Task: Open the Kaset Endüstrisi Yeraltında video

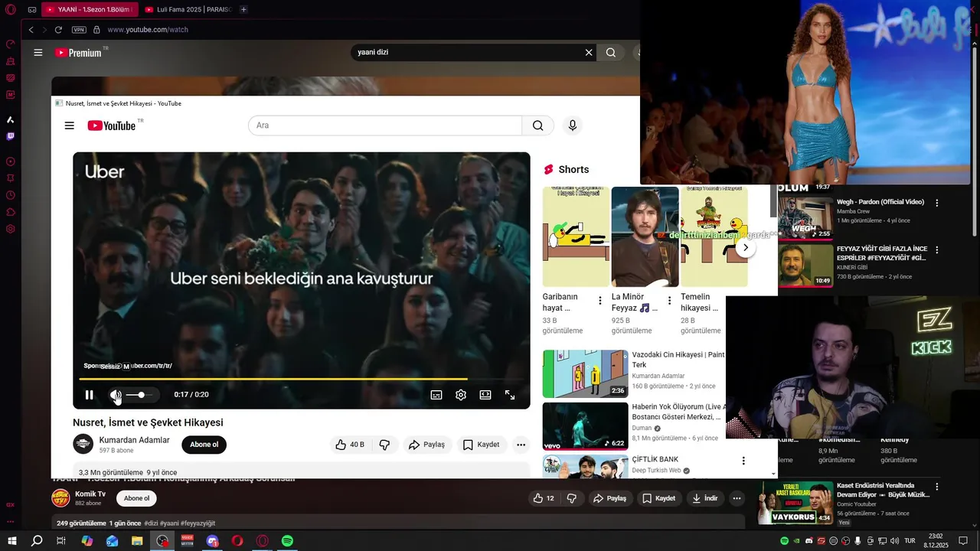Action: [x=795, y=502]
